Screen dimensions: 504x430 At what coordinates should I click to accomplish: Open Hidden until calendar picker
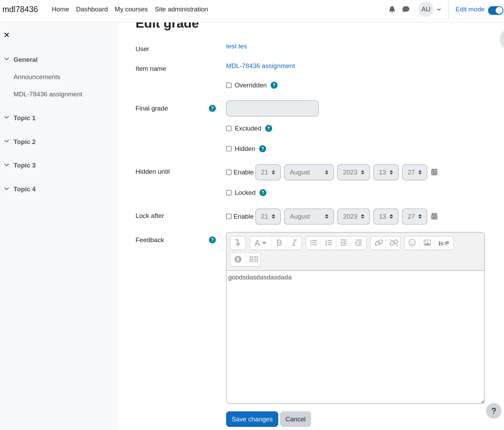pos(435,172)
